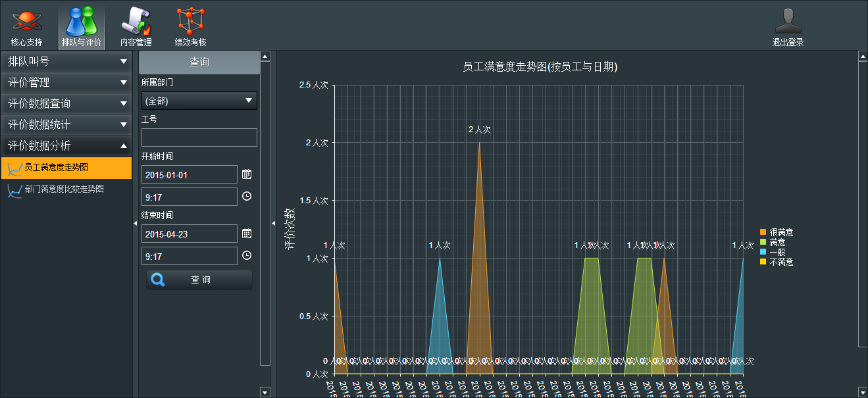Click the 满意 green color swatch
Screen dimensions: 868x398
pyautogui.click(x=762, y=241)
